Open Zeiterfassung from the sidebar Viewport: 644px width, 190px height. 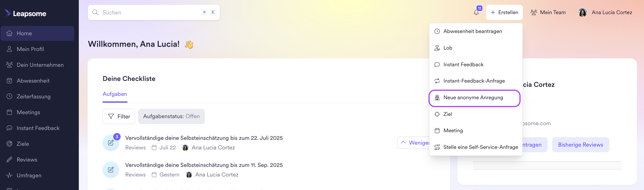click(x=33, y=96)
